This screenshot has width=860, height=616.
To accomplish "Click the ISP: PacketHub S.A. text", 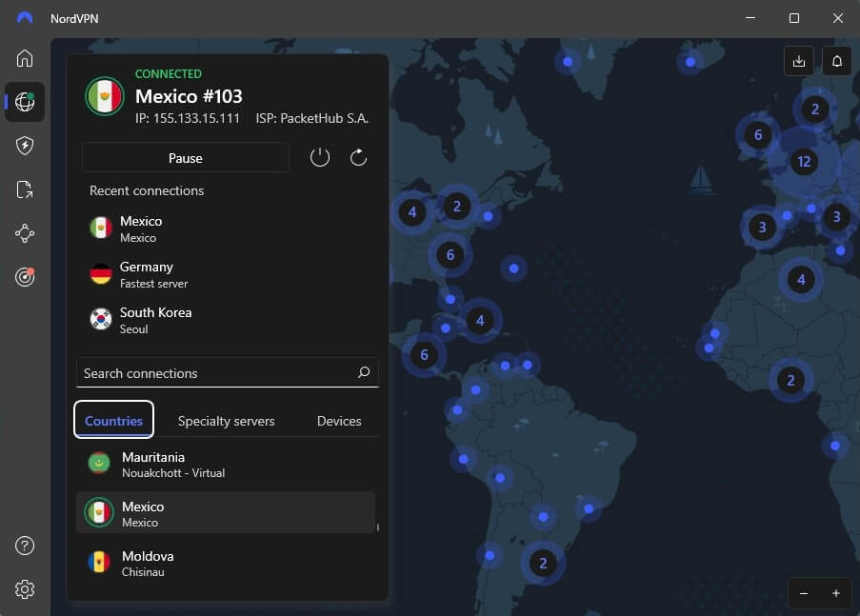I will click(312, 118).
